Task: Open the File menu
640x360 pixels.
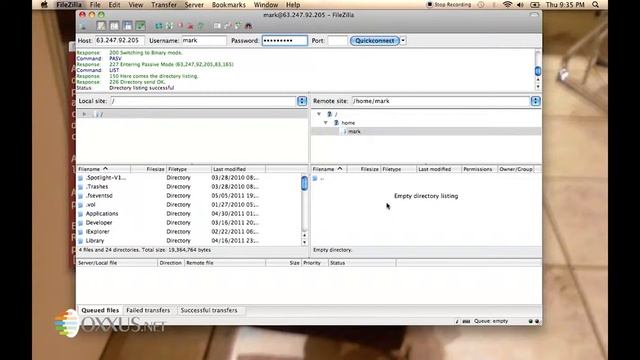Action: click(95, 5)
